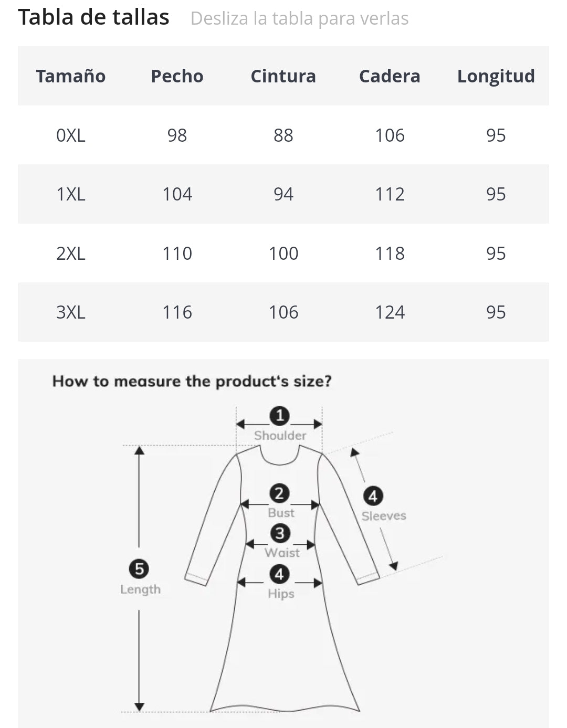Click the dress outline's neckline
Image resolution: width=567 pixels, height=728 pixels.
pyautogui.click(x=280, y=457)
